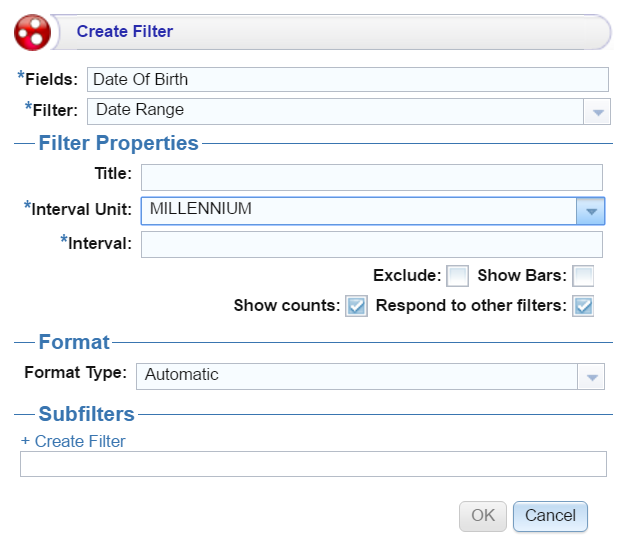623x548 pixels.
Task: Click into the Interval input field
Action: click(371, 244)
